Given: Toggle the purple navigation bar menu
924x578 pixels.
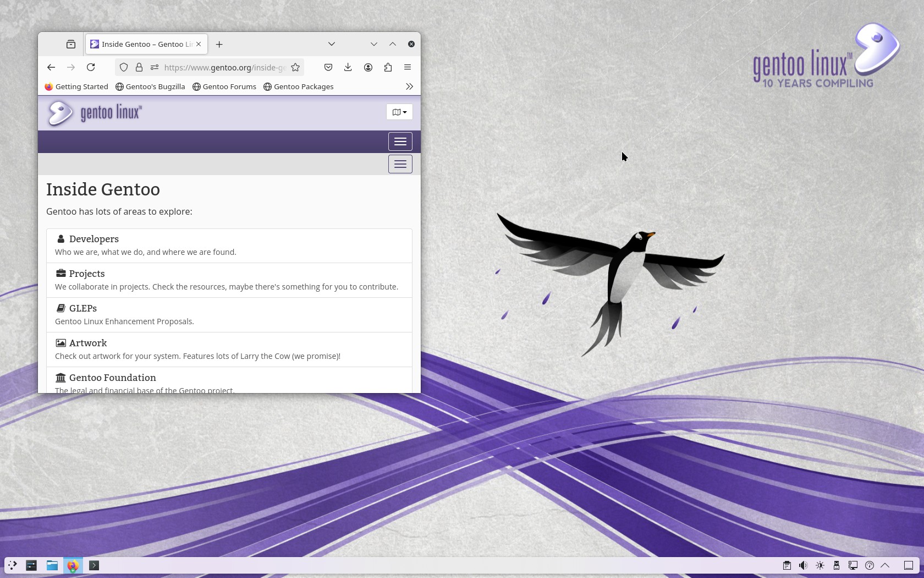Looking at the screenshot, I should (400, 141).
